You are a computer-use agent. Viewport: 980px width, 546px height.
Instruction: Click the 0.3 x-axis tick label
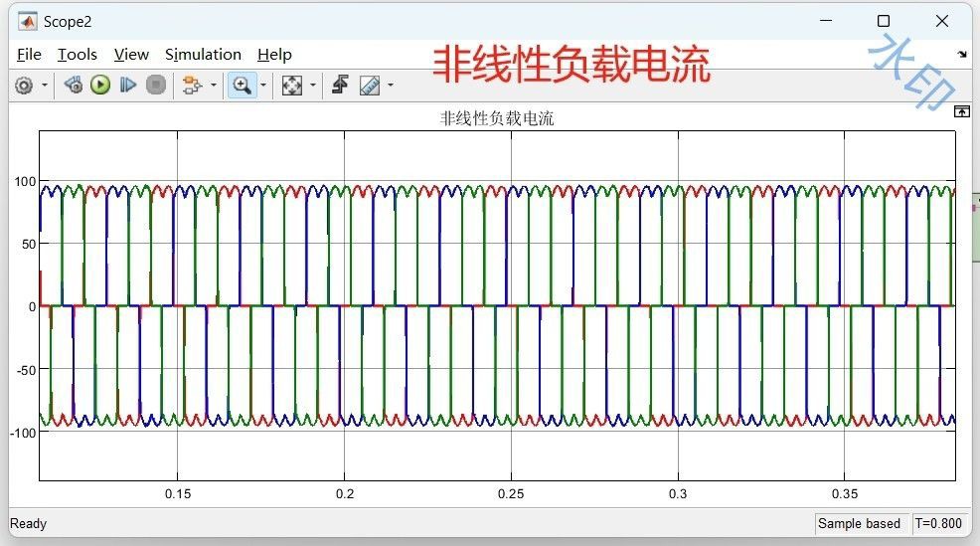coord(678,494)
